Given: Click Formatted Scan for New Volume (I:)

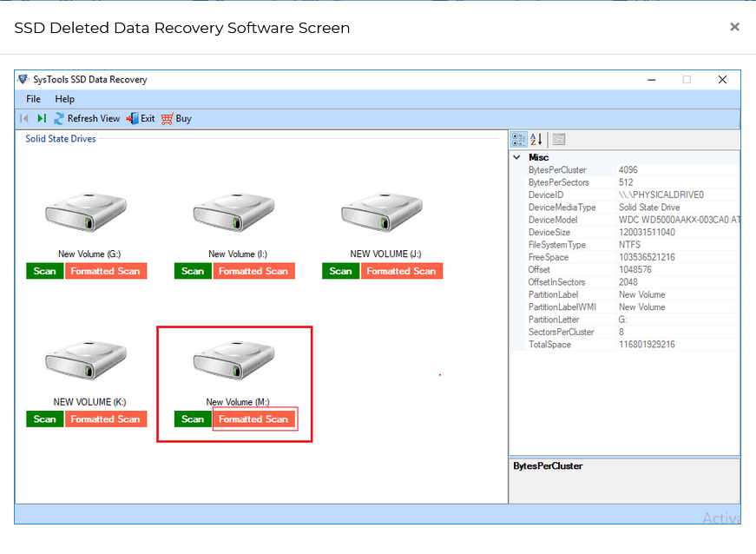Looking at the screenshot, I should pos(253,271).
